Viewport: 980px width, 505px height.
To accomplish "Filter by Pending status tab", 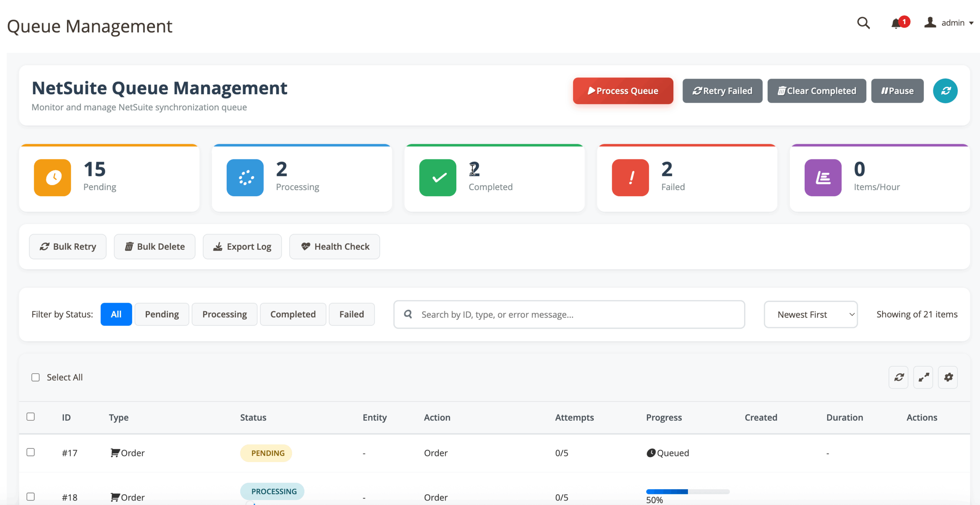I will pos(162,315).
